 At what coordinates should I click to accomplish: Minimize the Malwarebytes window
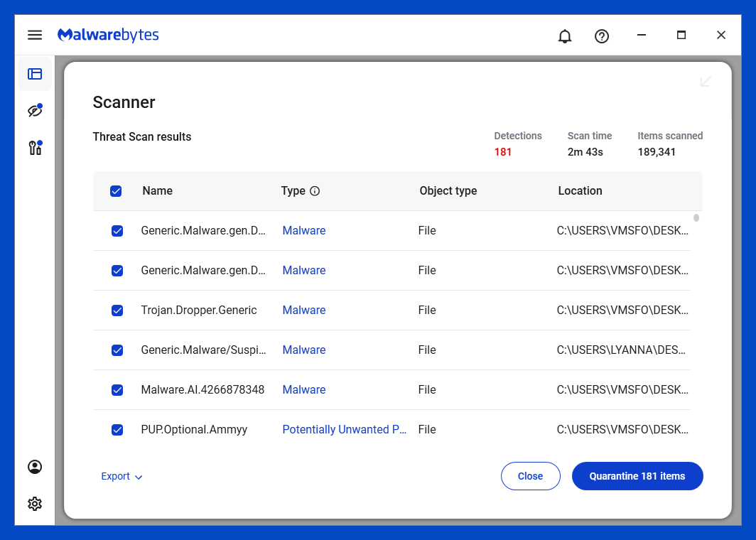pyautogui.click(x=641, y=35)
